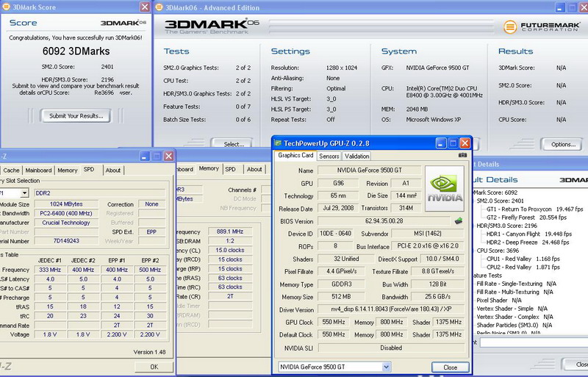Select GT2 - Firefly Forest result row
The width and height of the screenshot is (588, 377).
529,218
